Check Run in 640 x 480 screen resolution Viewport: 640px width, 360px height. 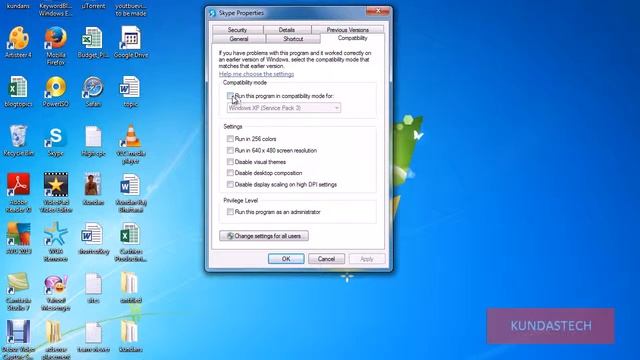pos(230,150)
